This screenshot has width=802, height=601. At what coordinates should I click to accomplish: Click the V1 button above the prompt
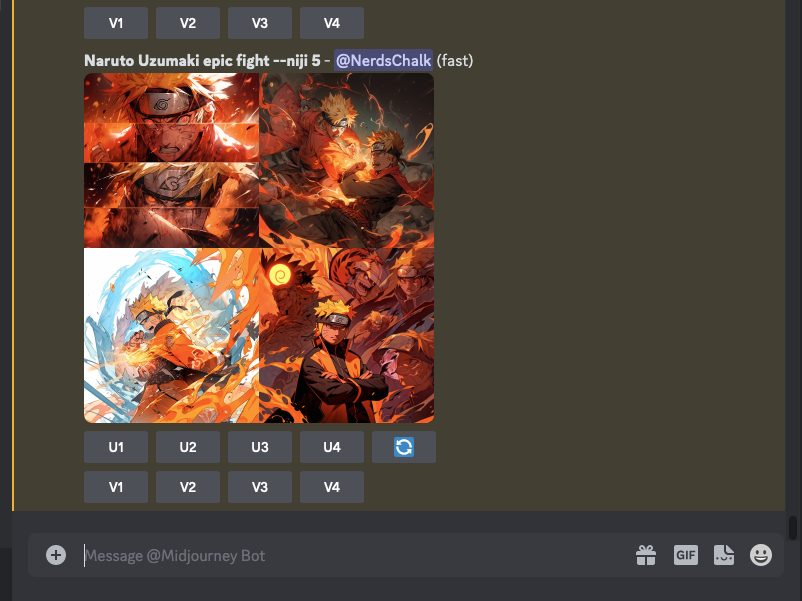point(116,23)
